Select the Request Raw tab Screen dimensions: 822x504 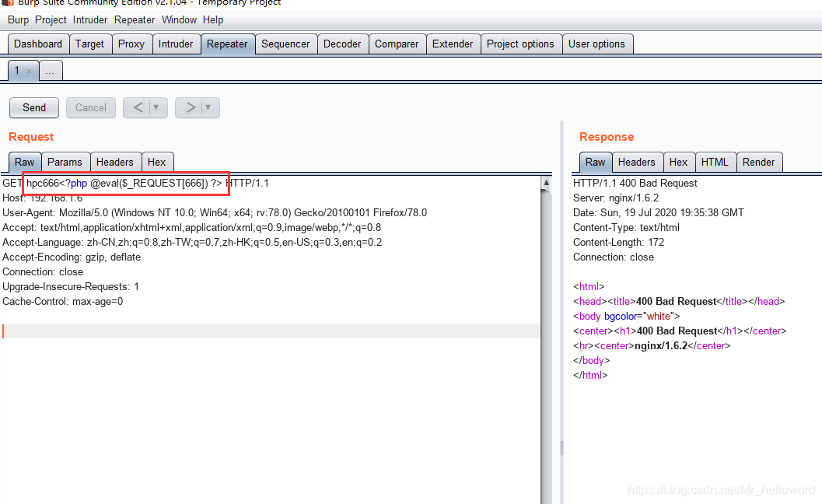coord(25,162)
